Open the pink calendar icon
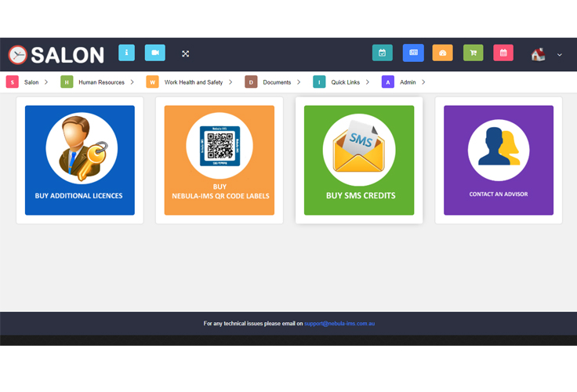The height and width of the screenshot is (392, 577). click(503, 53)
